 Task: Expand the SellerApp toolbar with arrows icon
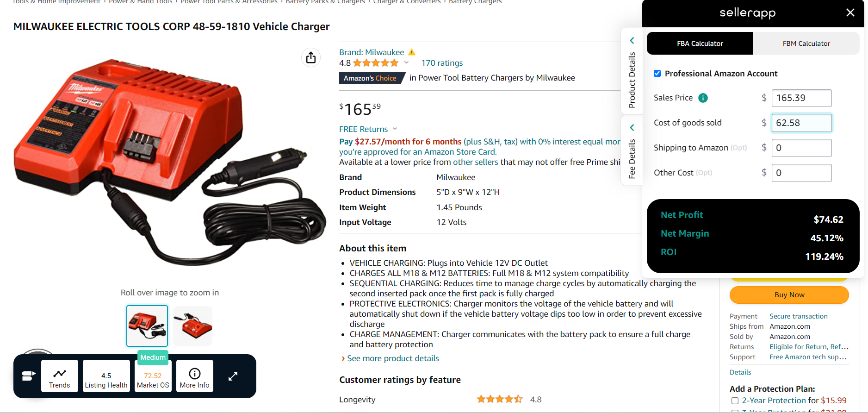coord(233,376)
